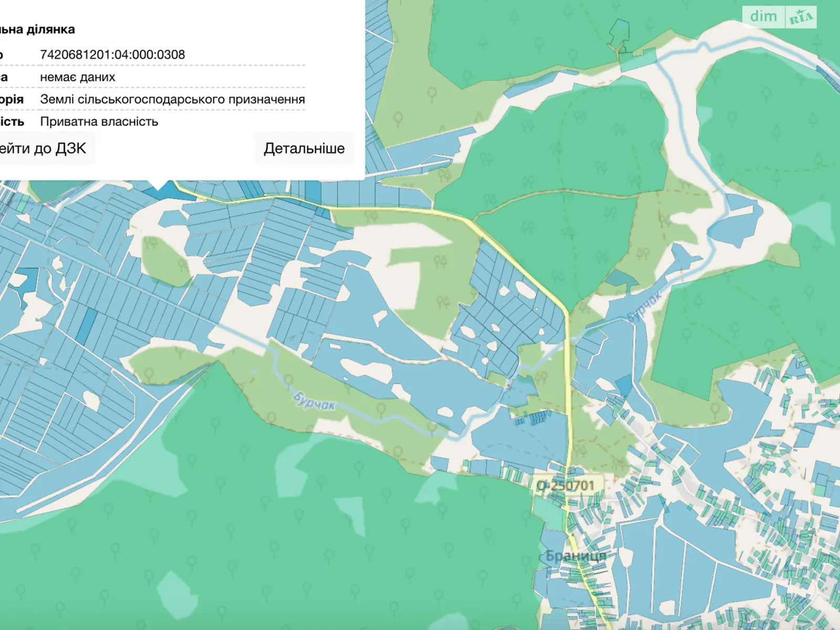This screenshot has width=840, height=630.
Task: Open the ДЗК link button in the popup
Action: [x=45, y=149]
